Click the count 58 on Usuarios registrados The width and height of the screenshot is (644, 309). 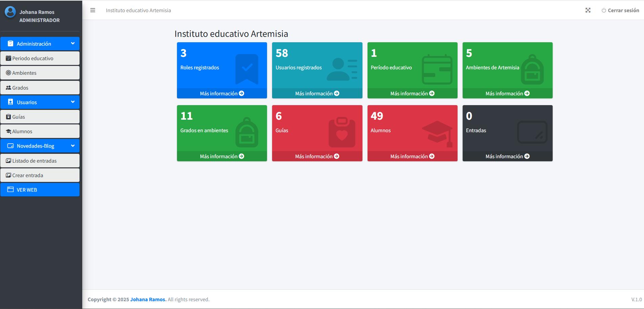(282, 53)
